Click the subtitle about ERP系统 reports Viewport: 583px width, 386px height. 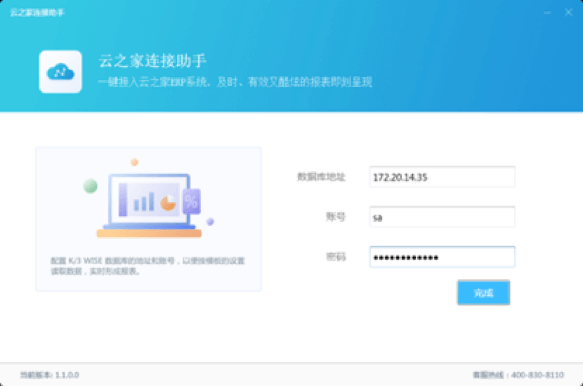(235, 82)
